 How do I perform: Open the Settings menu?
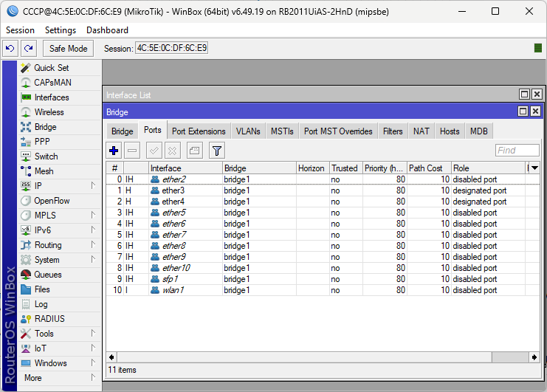point(61,30)
